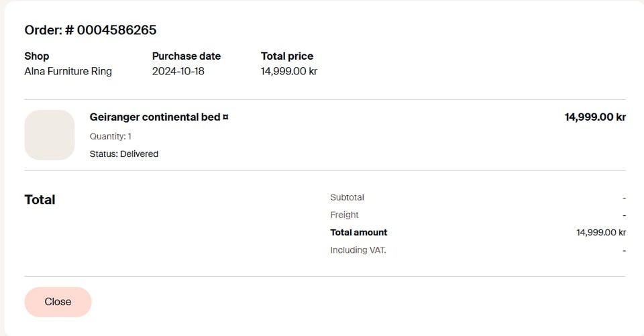This screenshot has width=644, height=336.
Task: Select the Subtotal row label
Action: [347, 198]
